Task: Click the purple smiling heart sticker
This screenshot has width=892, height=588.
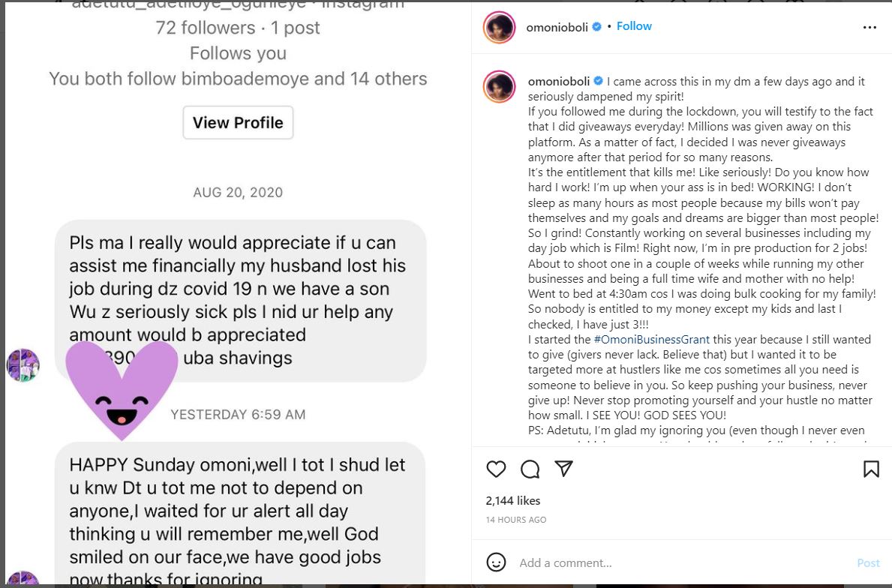Action: click(122, 388)
